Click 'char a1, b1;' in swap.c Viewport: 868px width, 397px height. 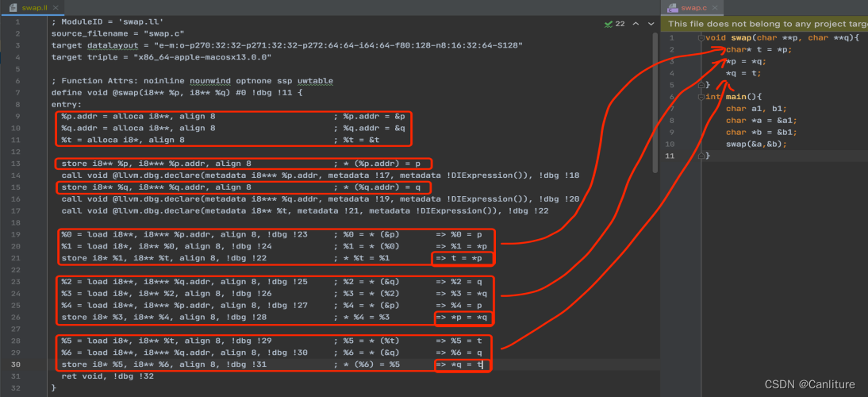(x=756, y=109)
